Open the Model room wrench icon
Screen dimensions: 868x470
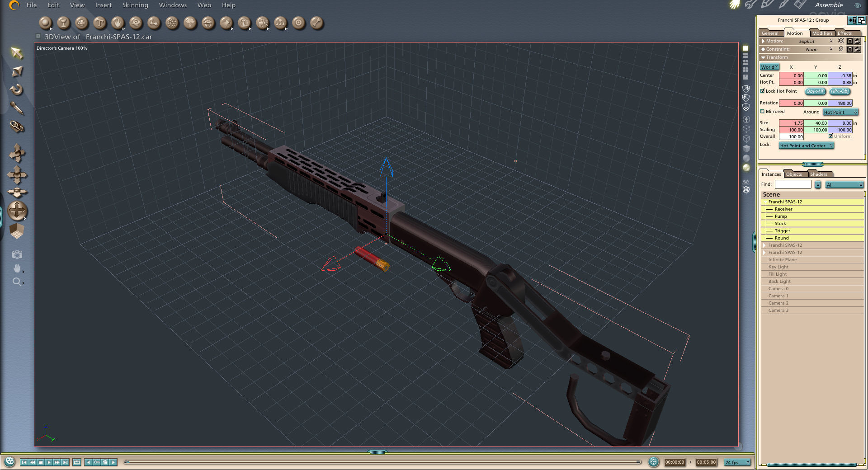coord(750,5)
